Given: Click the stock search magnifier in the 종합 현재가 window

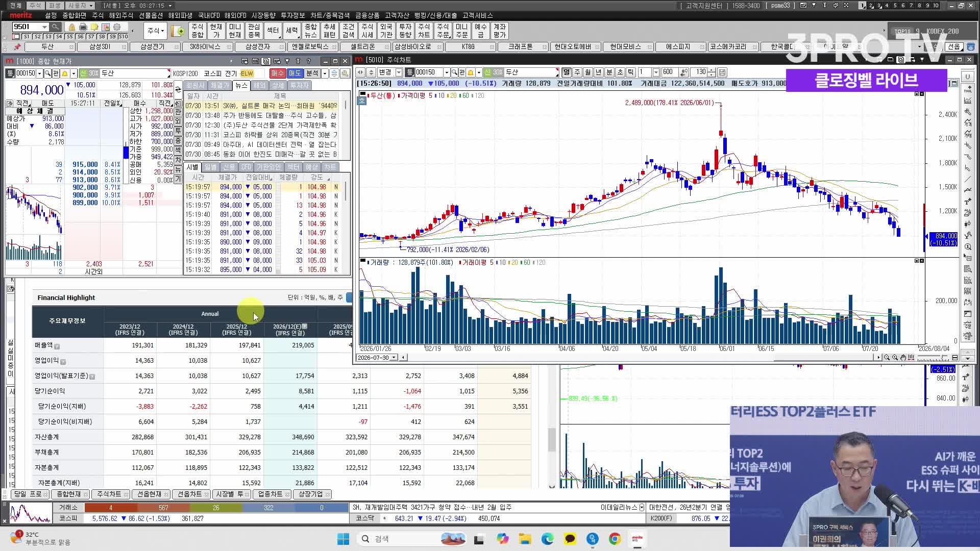Looking at the screenshot, I should click(47, 73).
